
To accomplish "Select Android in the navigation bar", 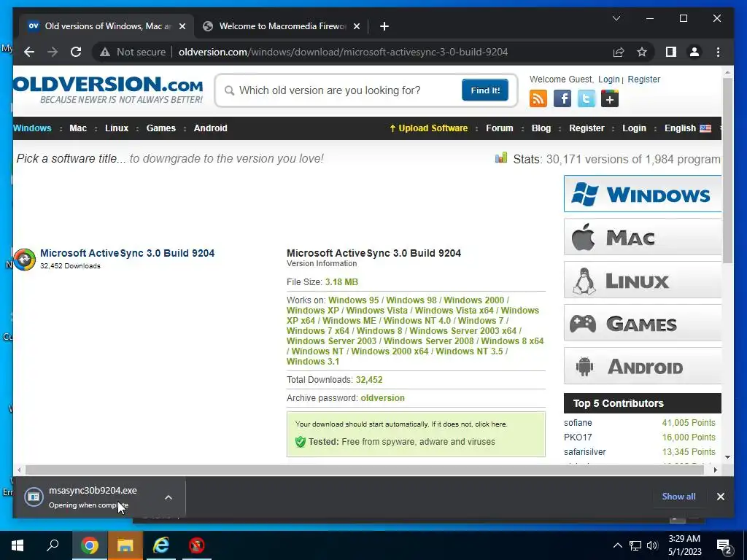I will pyautogui.click(x=211, y=128).
